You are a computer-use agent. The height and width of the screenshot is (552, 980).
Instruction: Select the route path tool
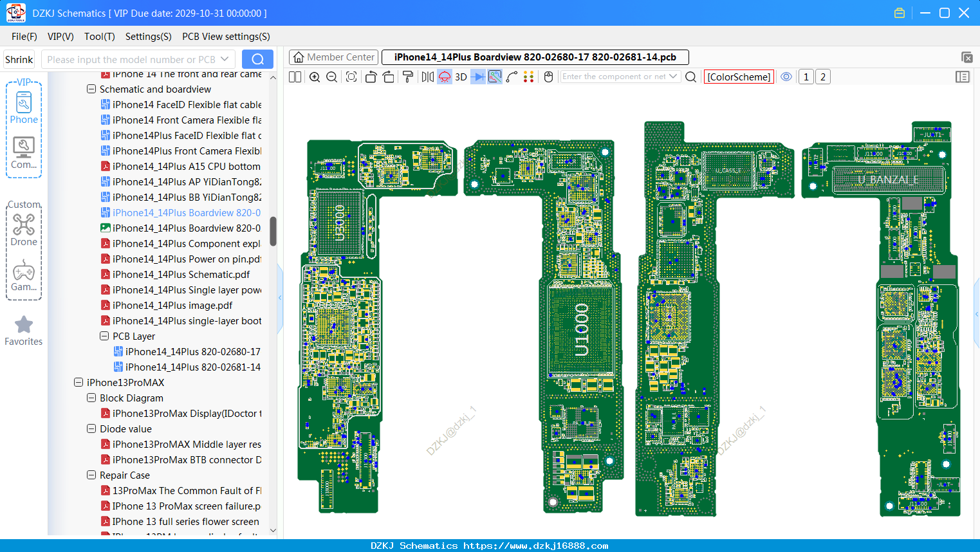[512, 77]
